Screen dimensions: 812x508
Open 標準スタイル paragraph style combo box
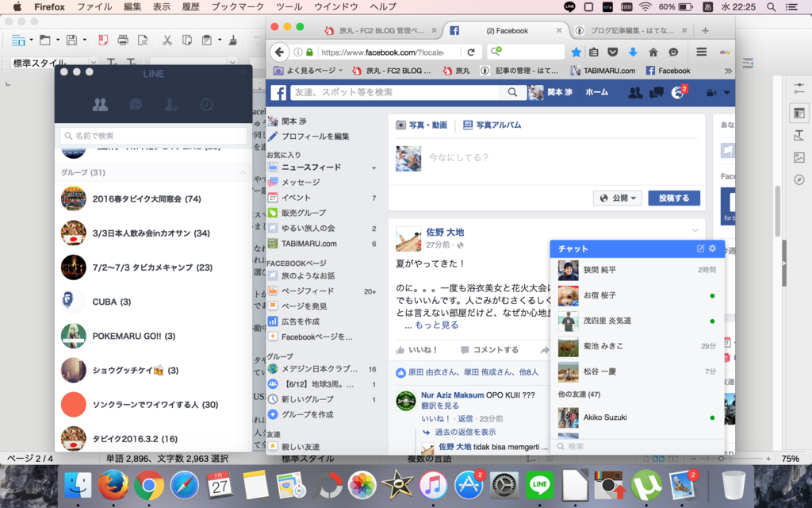tap(54, 63)
